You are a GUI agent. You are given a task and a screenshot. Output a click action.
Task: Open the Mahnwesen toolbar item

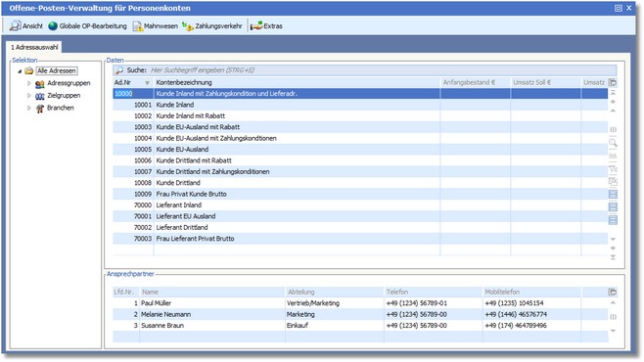point(156,25)
